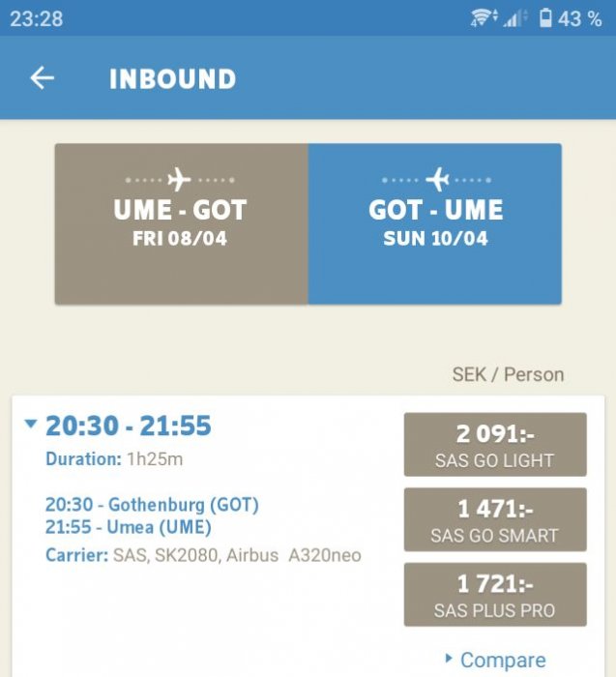Screen dimensions: 616x677
Task: Select SAS PLUS PRO fare 1 721:-
Action: [x=494, y=594]
